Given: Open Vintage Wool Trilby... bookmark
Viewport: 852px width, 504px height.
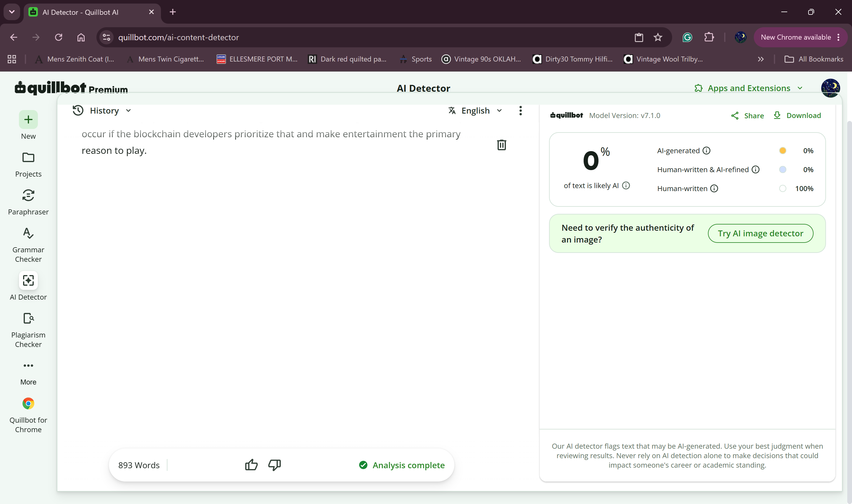Looking at the screenshot, I should coord(664,59).
